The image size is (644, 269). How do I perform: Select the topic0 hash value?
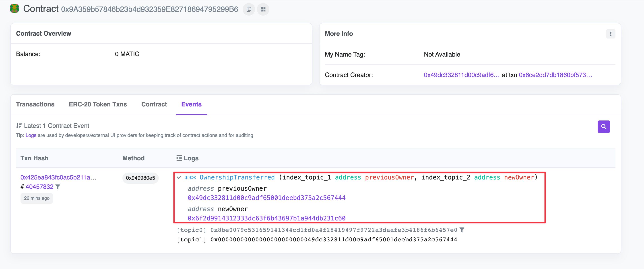pyautogui.click(x=334, y=230)
